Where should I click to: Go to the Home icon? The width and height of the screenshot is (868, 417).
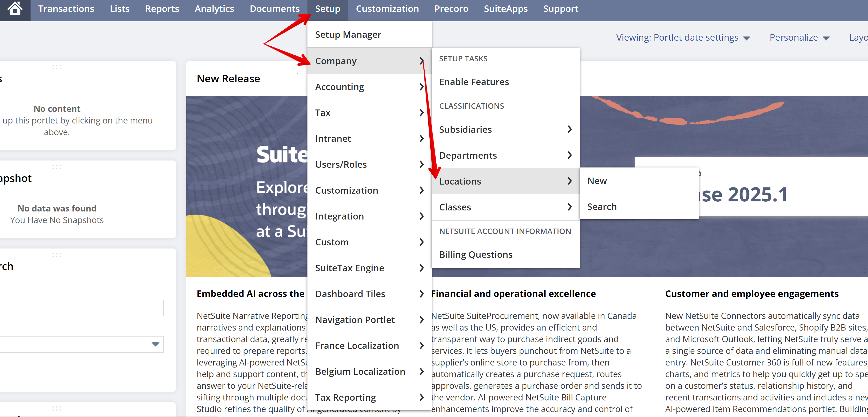[15, 9]
